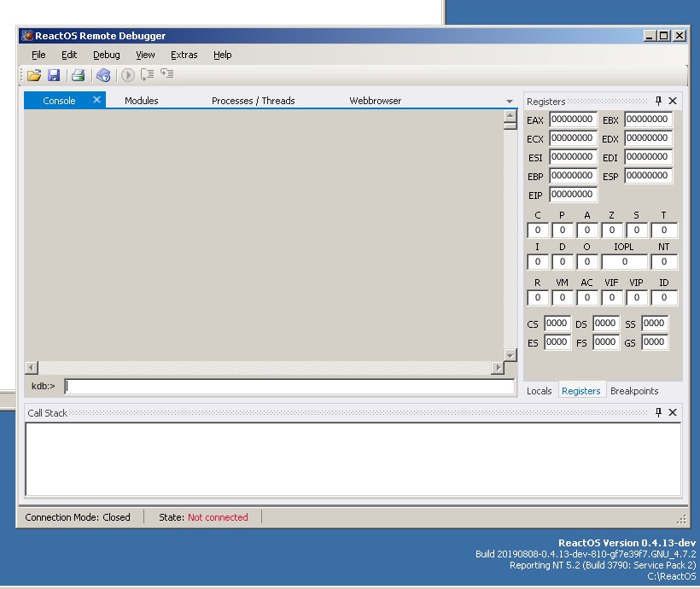Click the ES segment register field
This screenshot has width=700, height=589.
tap(557, 342)
